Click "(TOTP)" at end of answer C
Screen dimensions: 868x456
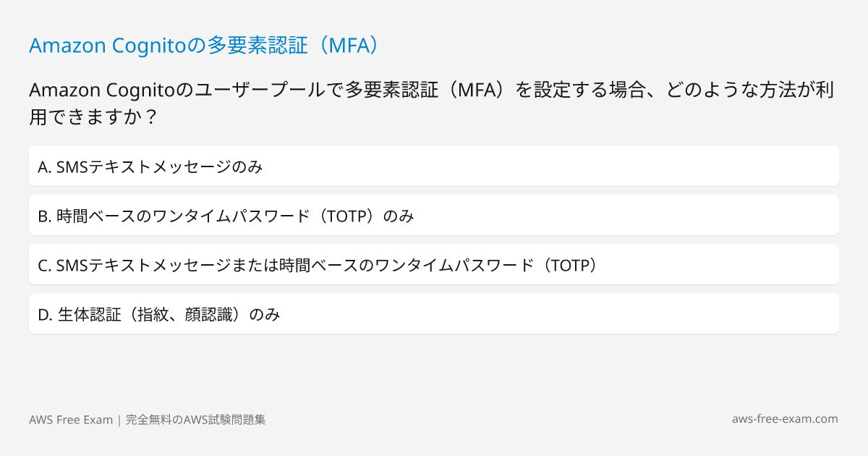point(571,266)
